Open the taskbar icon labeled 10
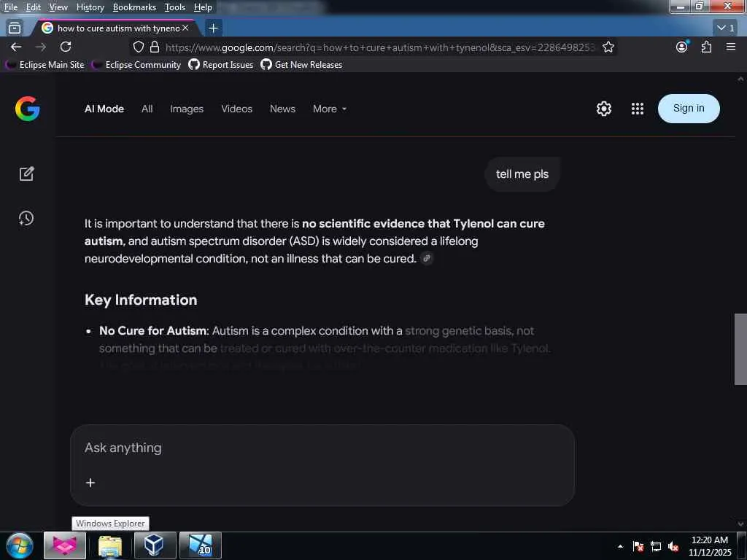This screenshot has height=560, width=747. click(x=200, y=545)
